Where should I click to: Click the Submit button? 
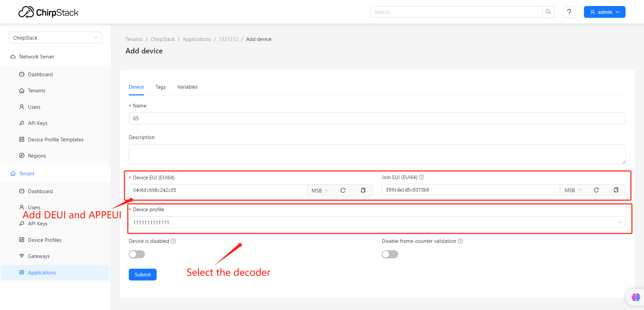pyautogui.click(x=143, y=274)
